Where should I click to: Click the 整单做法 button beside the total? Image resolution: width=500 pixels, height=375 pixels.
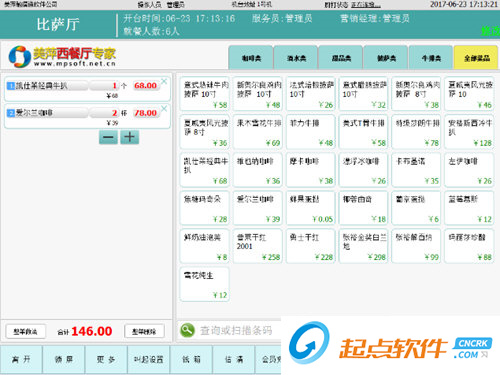[x=25, y=331]
